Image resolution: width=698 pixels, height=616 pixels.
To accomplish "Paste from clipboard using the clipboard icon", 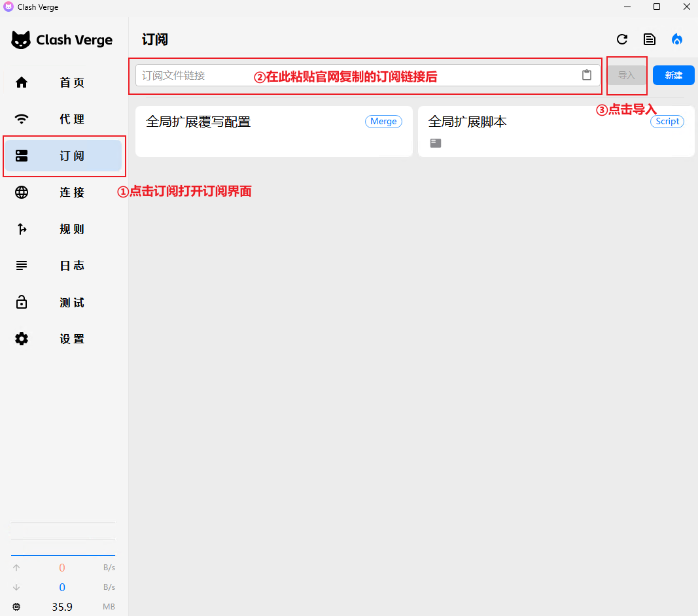I will 587,75.
